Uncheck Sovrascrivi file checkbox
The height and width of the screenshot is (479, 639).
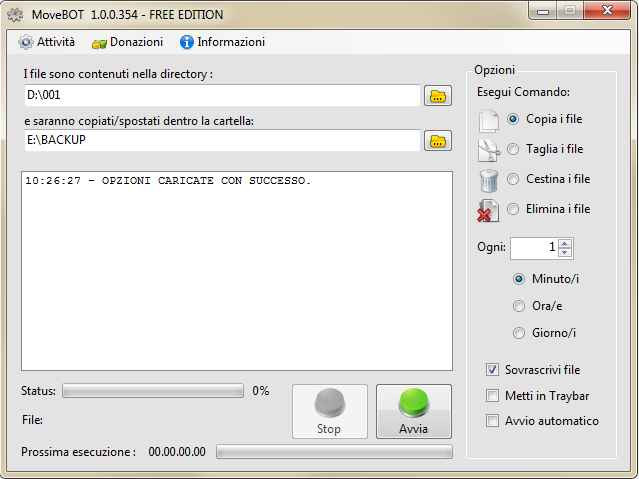tap(492, 370)
